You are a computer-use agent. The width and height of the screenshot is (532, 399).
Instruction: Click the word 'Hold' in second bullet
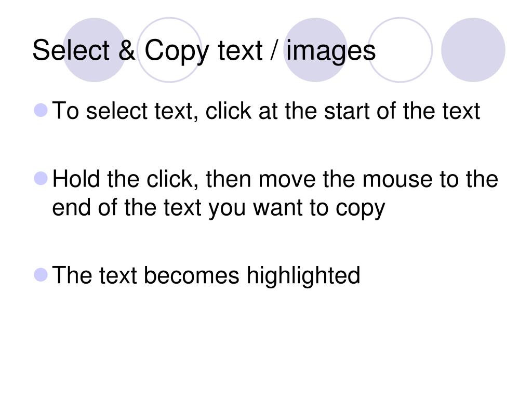pyautogui.click(x=76, y=179)
